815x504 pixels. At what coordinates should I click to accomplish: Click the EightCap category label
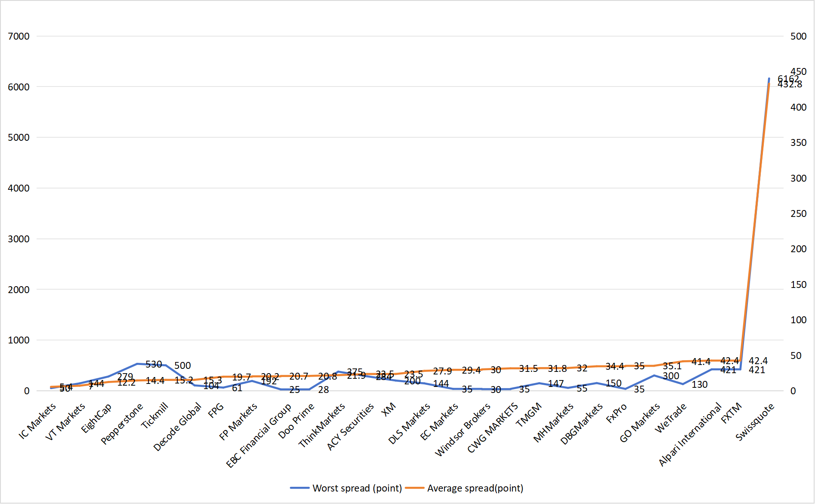pos(96,417)
